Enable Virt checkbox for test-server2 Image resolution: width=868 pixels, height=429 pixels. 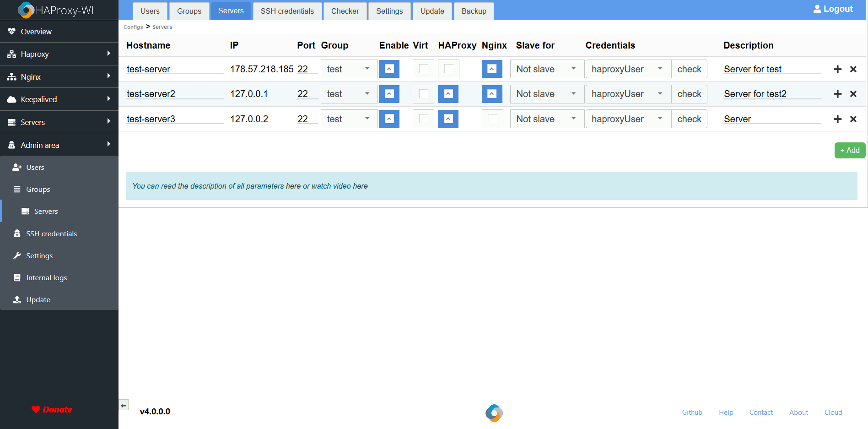pos(423,94)
